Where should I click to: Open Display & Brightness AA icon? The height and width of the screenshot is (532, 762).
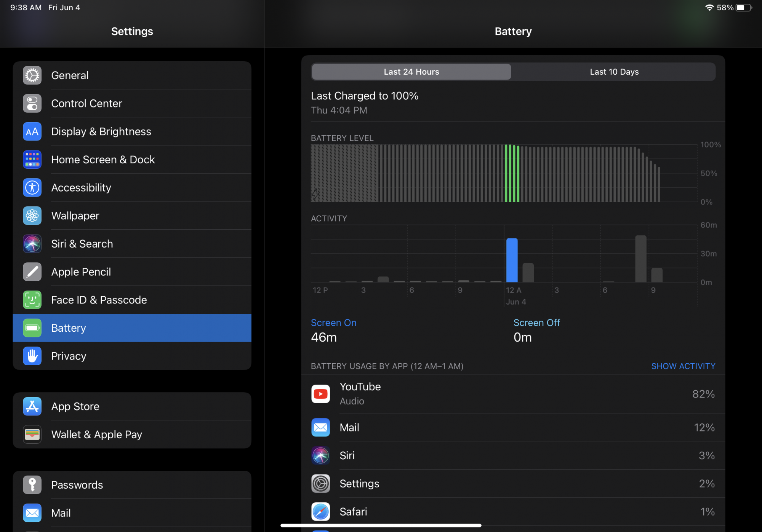(x=32, y=132)
